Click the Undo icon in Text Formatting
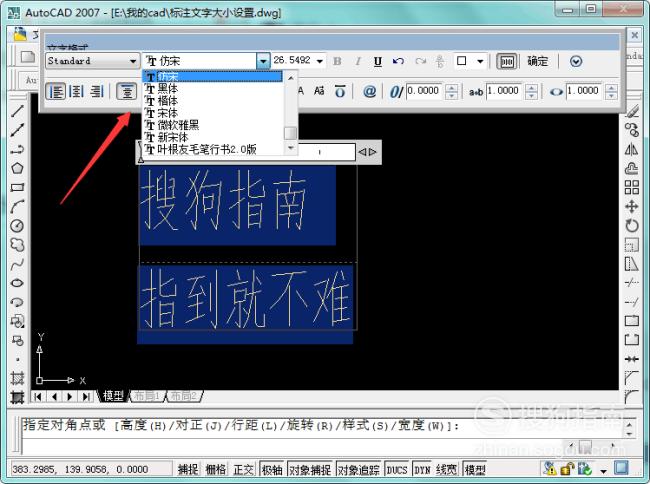 tap(398, 61)
